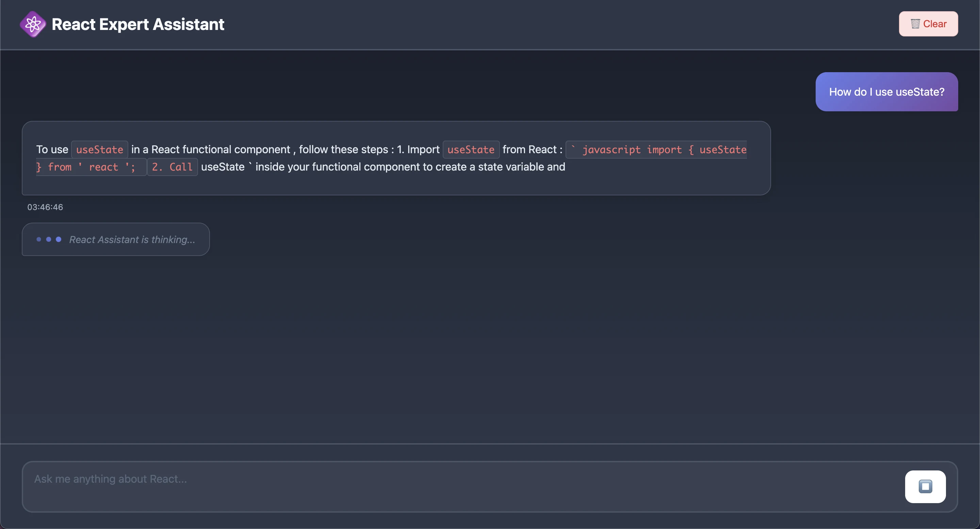
Task: Click the 'How do I use useState?' bubble
Action: 886,92
